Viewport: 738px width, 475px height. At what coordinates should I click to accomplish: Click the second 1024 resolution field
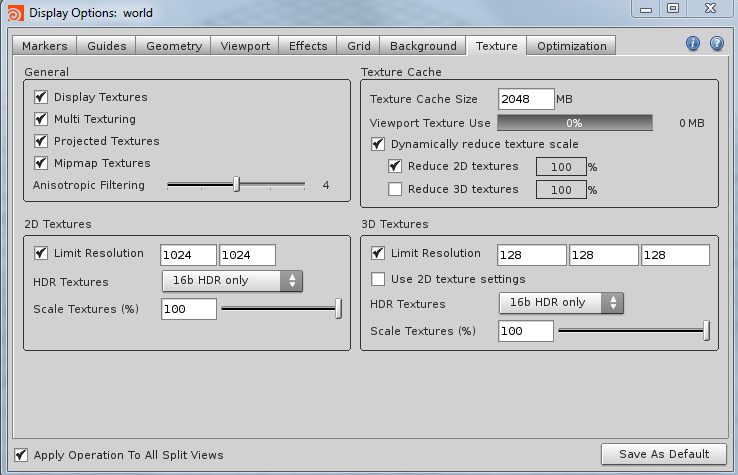click(x=247, y=255)
